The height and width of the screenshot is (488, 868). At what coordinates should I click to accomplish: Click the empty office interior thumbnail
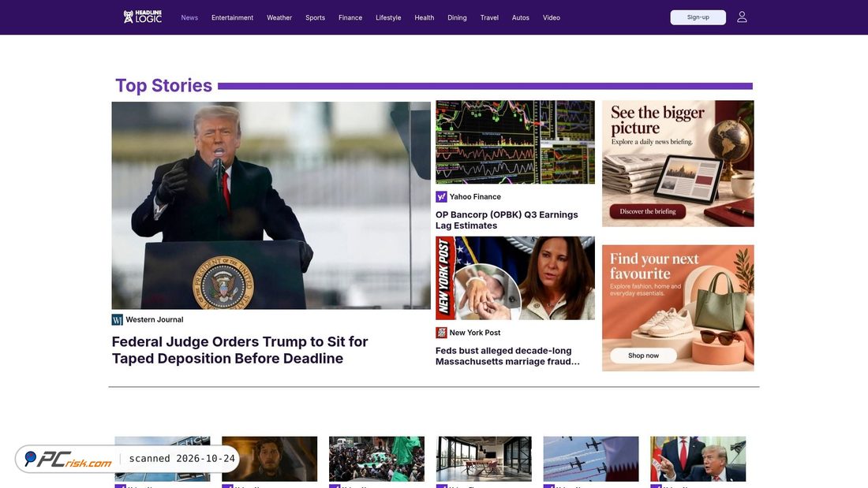(484, 459)
